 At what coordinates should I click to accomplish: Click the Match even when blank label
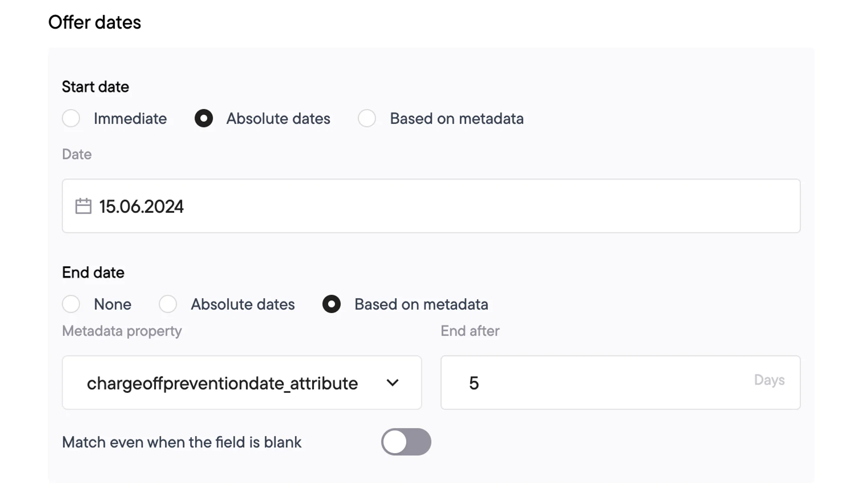coord(181,442)
